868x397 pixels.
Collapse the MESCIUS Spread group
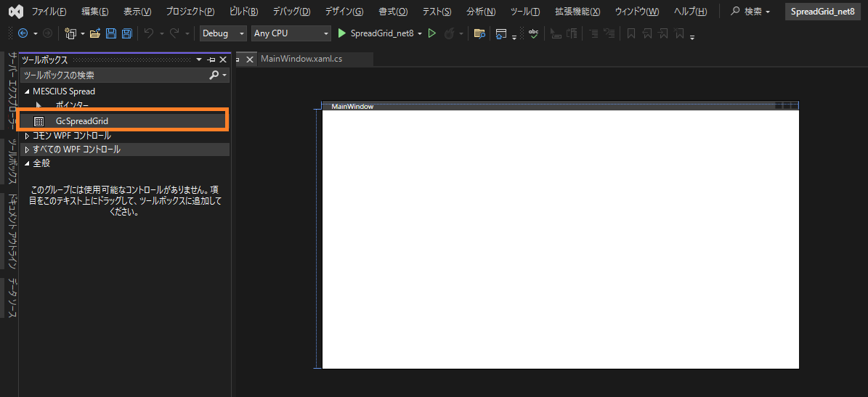click(x=27, y=91)
